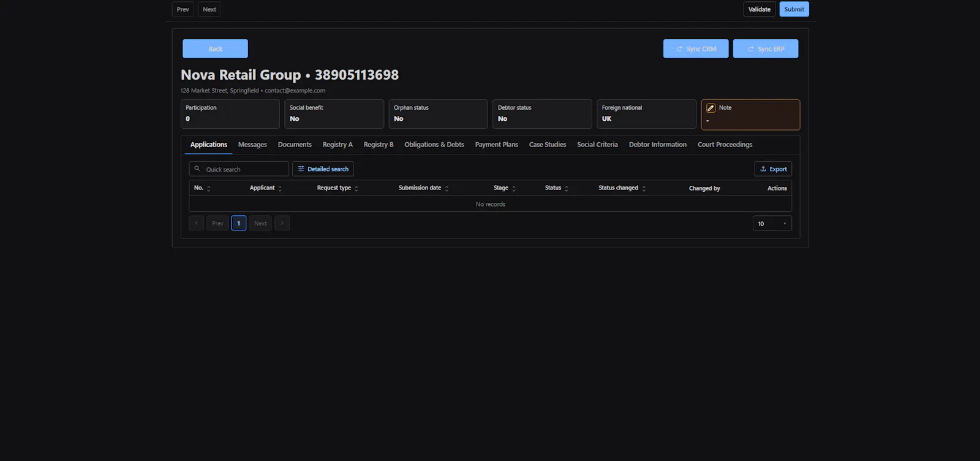Image resolution: width=980 pixels, height=461 pixels.
Task: Click the last-page right chevron in pagination
Action: click(x=282, y=223)
